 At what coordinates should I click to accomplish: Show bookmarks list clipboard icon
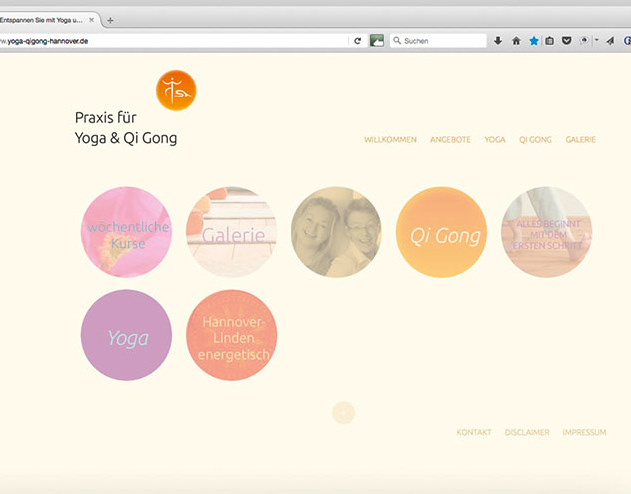pos(549,41)
